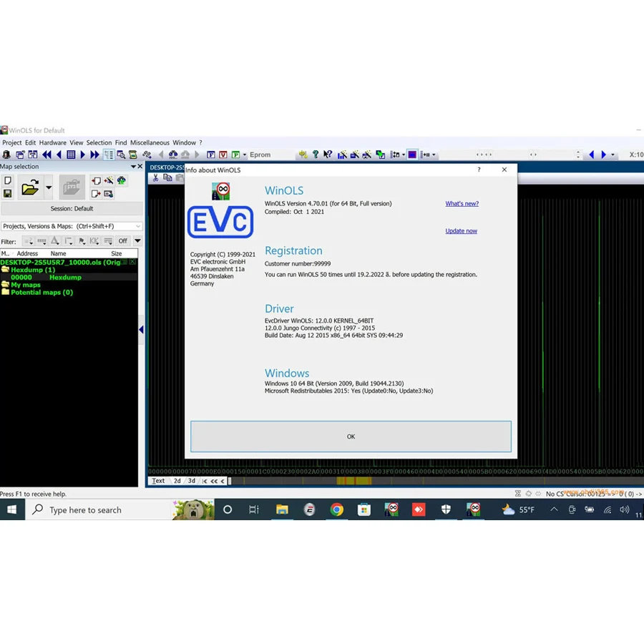This screenshot has width=644, height=644.
Task: Click the export file red-arrow icon
Action: 96,193
